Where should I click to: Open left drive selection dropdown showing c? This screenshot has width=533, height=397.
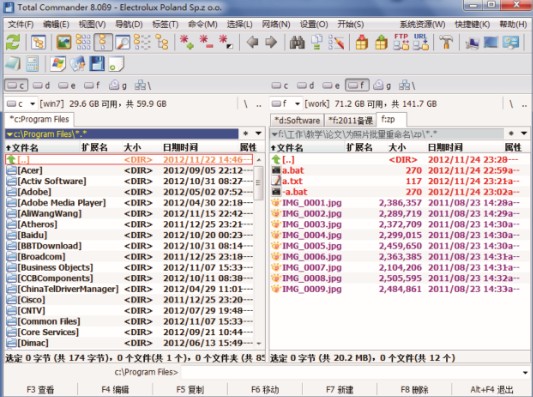(x=21, y=104)
